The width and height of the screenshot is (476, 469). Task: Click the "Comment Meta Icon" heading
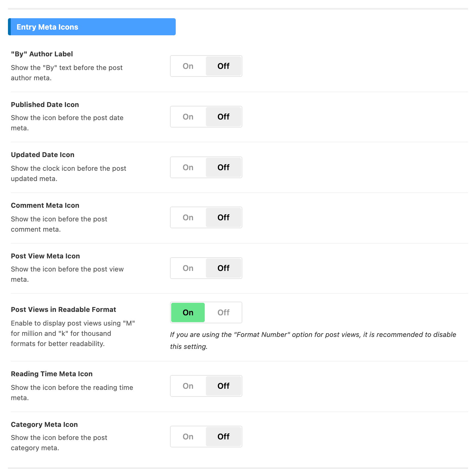45,205
